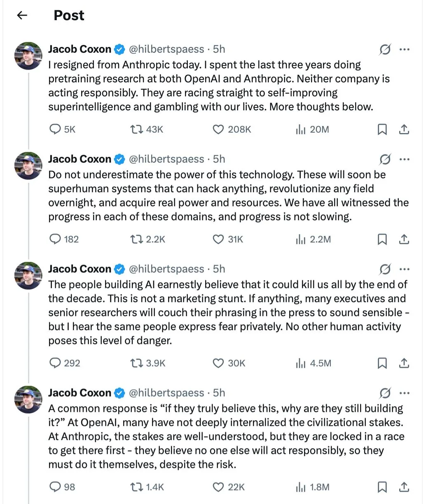
Task: Share the post with 30K likes
Action: pos(404,363)
